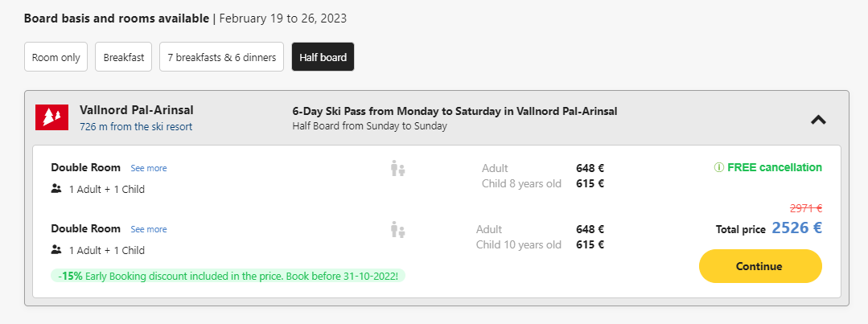This screenshot has width=868, height=324.
Task: Select the Breakfast board option
Action: point(123,57)
